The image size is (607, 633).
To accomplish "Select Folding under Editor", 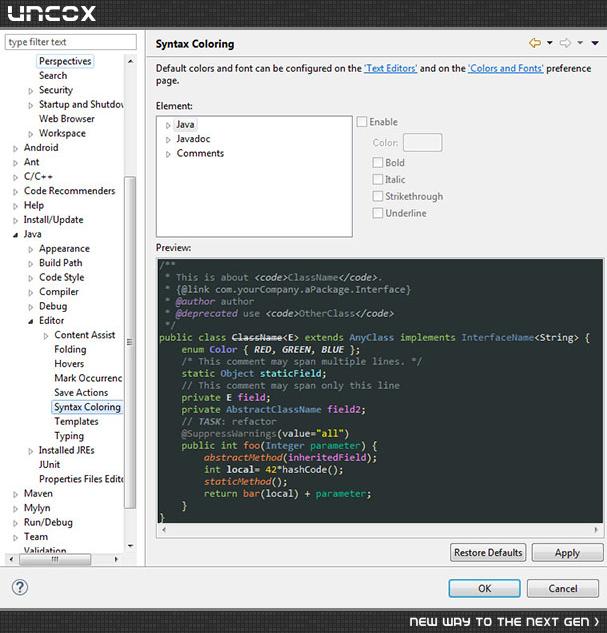I will (70, 349).
